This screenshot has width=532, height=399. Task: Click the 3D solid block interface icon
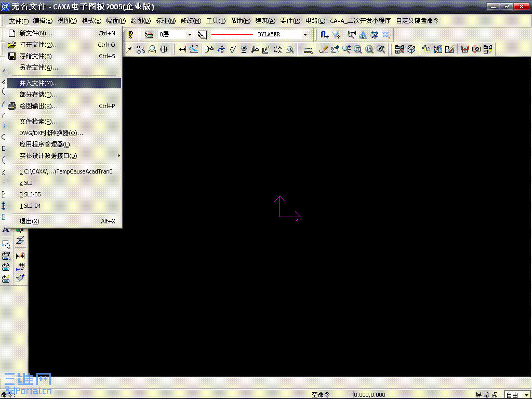(x=411, y=49)
